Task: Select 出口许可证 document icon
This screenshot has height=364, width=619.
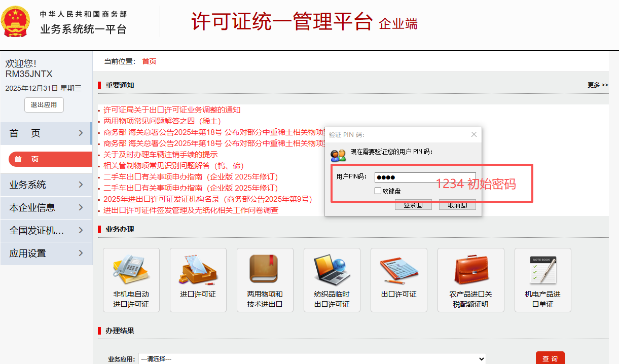Action: [398, 269]
